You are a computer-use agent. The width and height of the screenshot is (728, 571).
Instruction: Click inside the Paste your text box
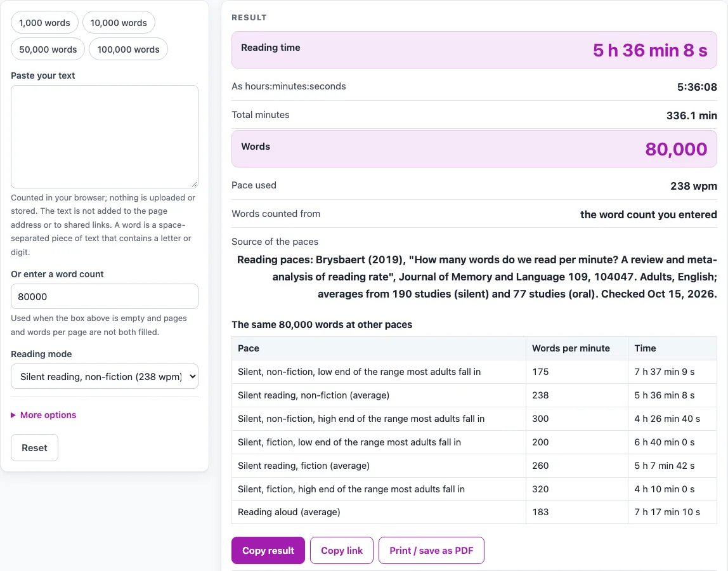coord(105,136)
